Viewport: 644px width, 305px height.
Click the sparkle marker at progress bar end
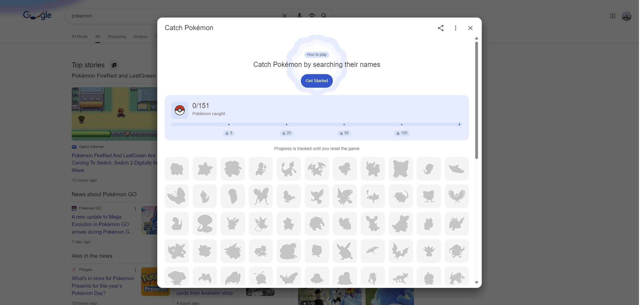[459, 124]
